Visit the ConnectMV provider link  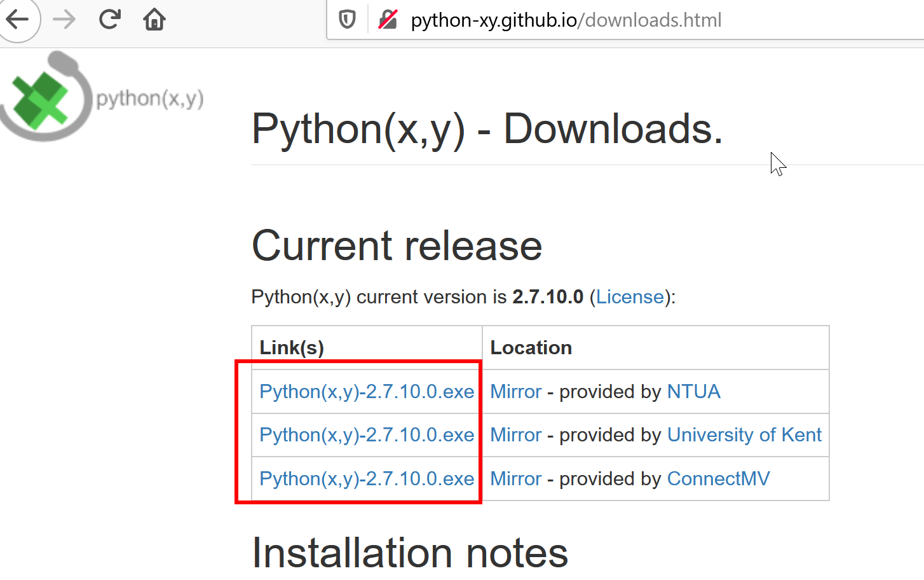718,479
